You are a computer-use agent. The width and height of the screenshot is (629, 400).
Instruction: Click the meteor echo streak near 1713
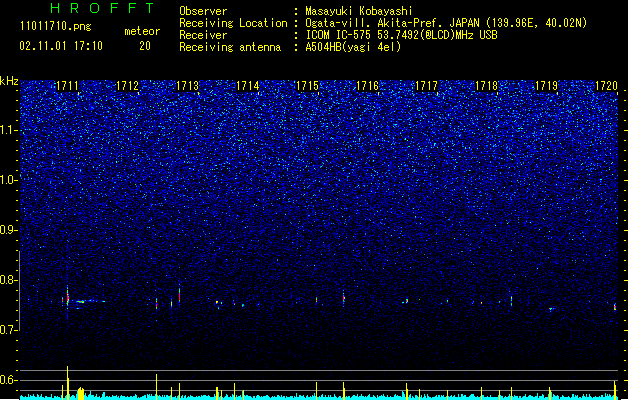(x=179, y=296)
